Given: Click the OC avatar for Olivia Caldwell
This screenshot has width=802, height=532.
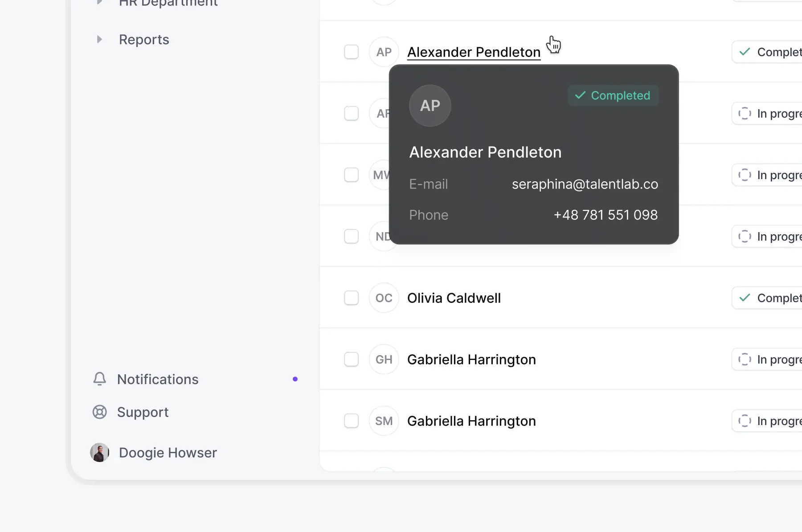Looking at the screenshot, I should [384, 298].
